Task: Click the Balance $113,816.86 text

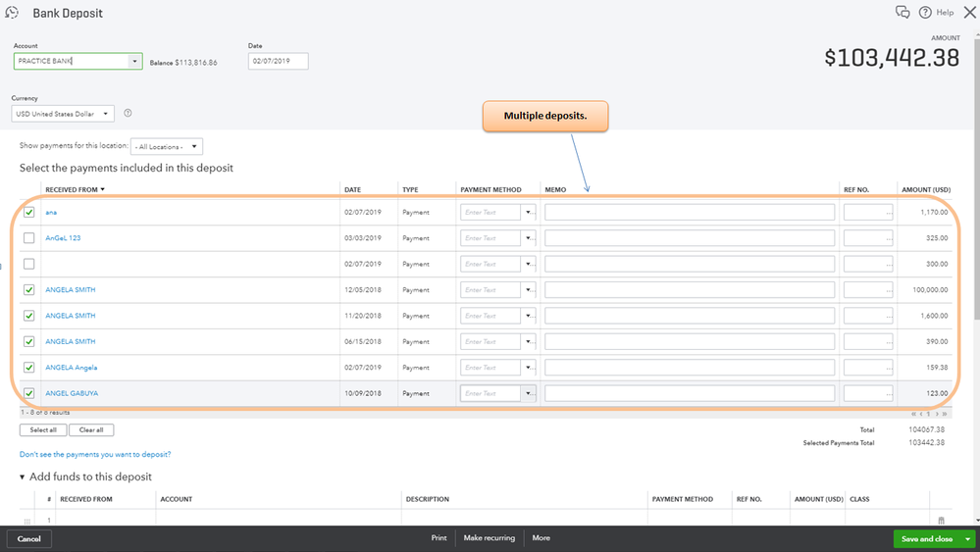Action: (x=183, y=63)
